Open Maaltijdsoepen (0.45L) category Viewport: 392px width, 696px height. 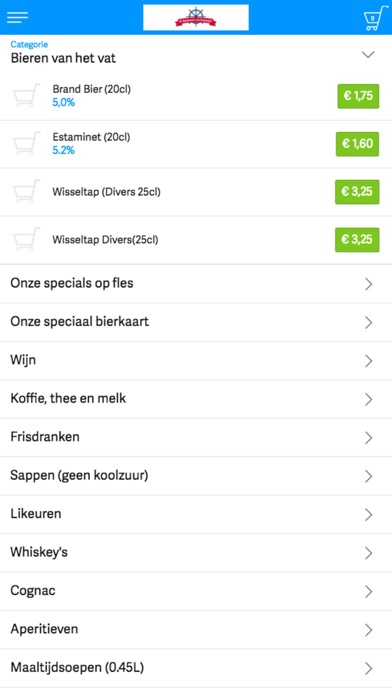pyautogui.click(x=196, y=668)
